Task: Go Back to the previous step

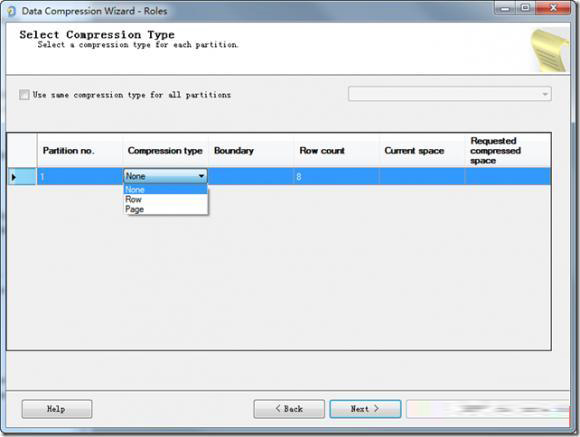Action: pos(289,409)
